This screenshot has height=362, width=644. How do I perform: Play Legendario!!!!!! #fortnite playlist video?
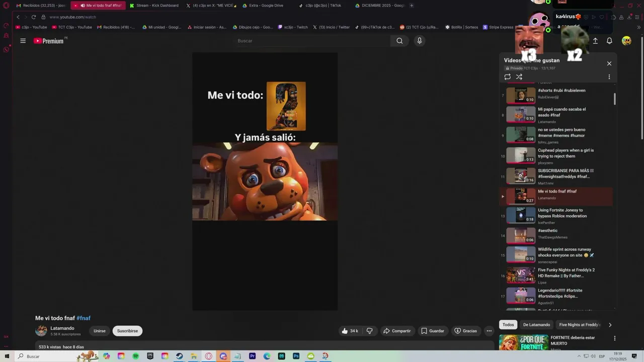pos(557,296)
